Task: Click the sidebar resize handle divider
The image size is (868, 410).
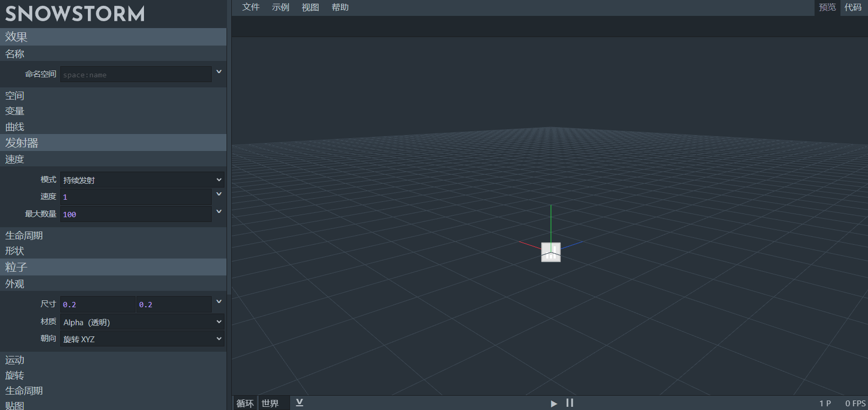Action: coord(229,205)
